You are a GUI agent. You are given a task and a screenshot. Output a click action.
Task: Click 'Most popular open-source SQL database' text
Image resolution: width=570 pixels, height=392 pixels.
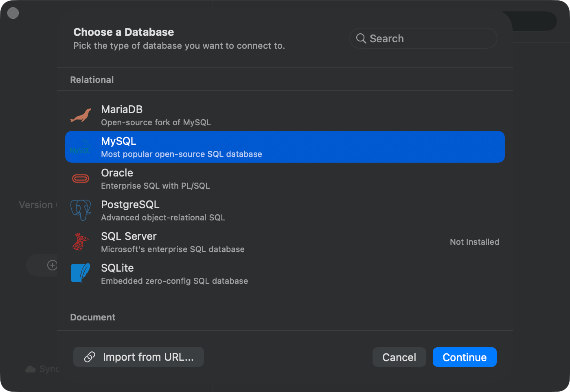coord(182,154)
